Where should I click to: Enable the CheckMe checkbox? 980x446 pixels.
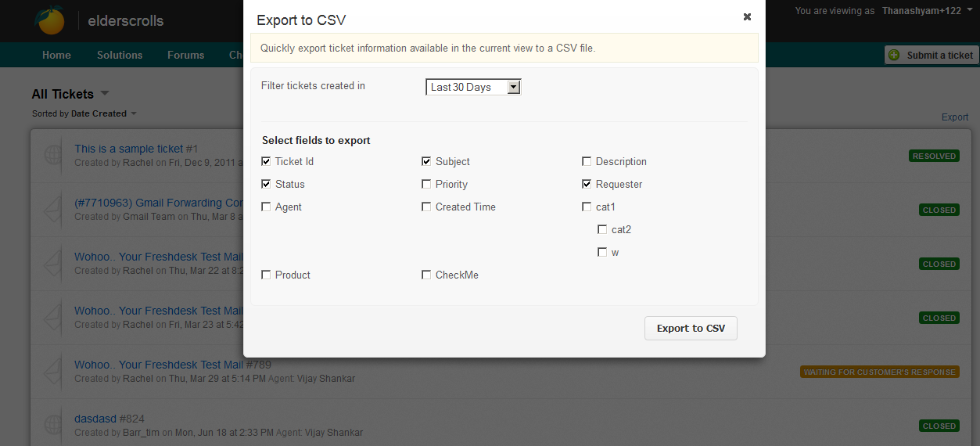(426, 275)
